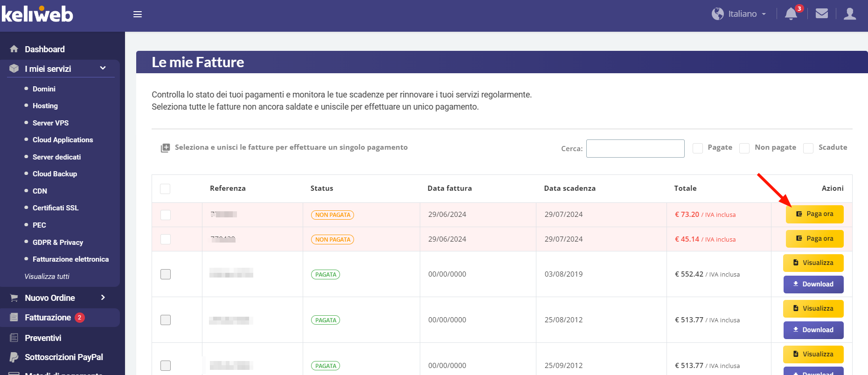The image size is (868, 375).
Task: Click the Keliweb logo
Action: pyautogui.click(x=37, y=14)
